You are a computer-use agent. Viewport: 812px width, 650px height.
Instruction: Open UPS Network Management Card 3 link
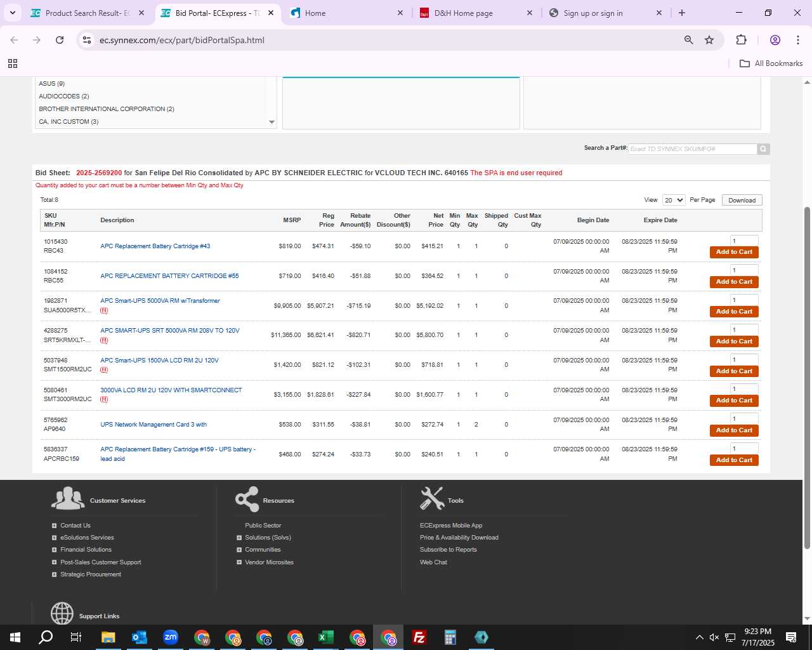coord(154,425)
